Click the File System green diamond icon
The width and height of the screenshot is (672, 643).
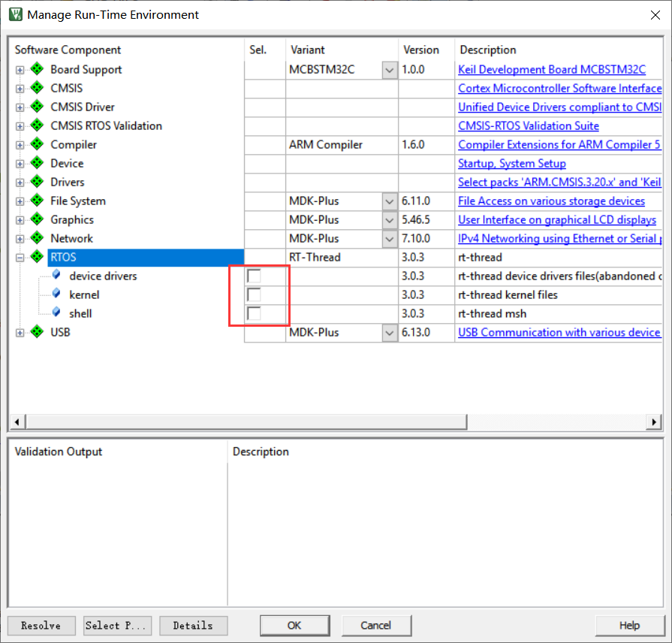(x=38, y=201)
